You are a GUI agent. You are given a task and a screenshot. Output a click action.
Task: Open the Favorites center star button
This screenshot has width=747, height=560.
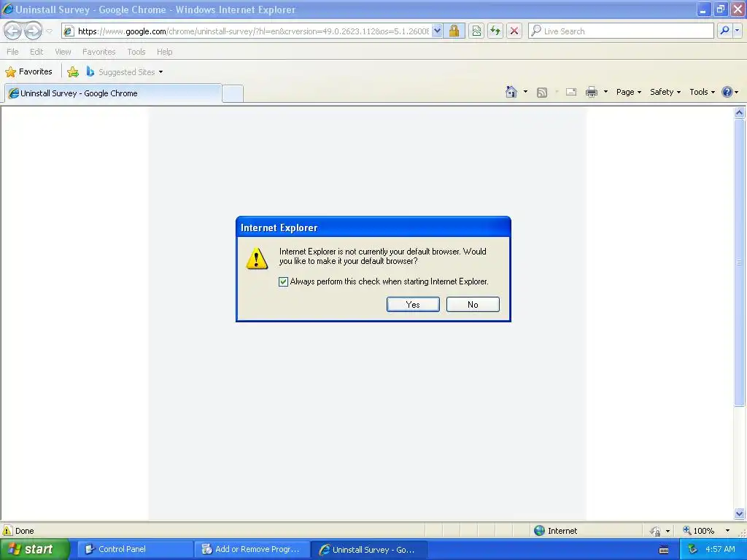pos(28,72)
